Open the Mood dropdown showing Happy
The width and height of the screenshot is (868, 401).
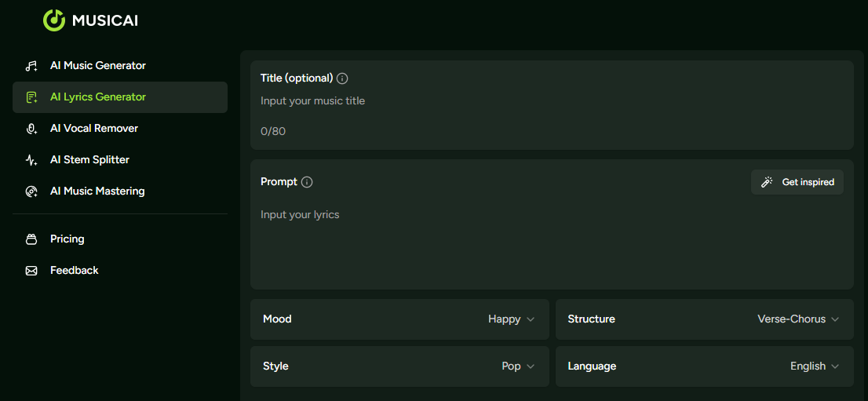[x=511, y=319]
